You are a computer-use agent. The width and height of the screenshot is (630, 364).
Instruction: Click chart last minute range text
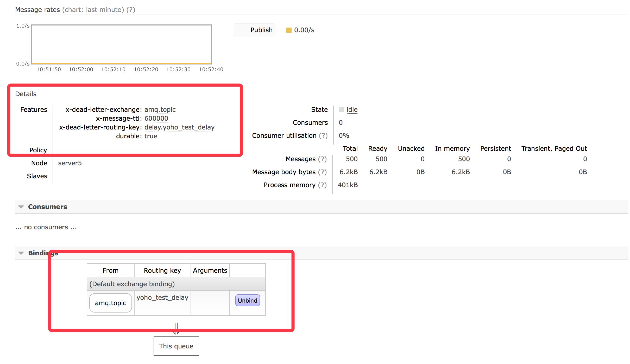tap(93, 10)
